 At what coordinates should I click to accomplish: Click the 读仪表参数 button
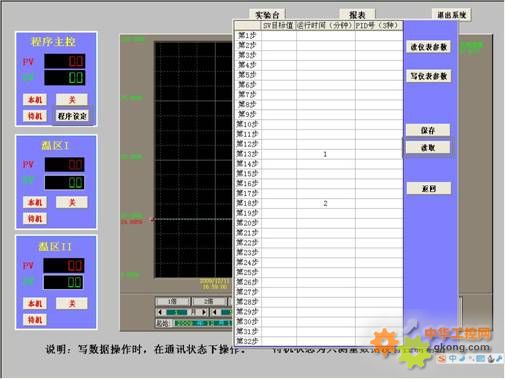[x=429, y=47]
